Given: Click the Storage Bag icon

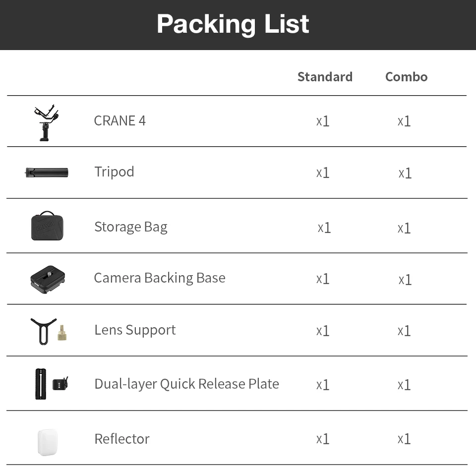Looking at the screenshot, I should tap(48, 226).
